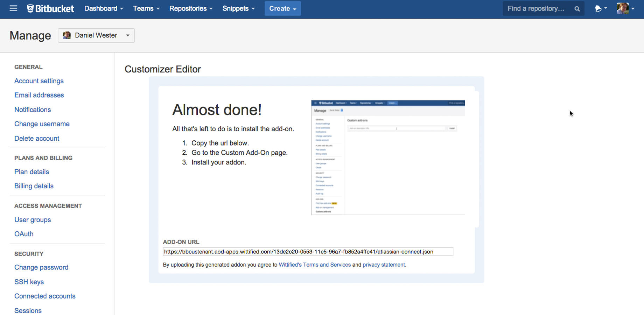Screen dimensions: 644x315
Task: Click the 'ADD-ON URL' label
Action: click(181, 242)
